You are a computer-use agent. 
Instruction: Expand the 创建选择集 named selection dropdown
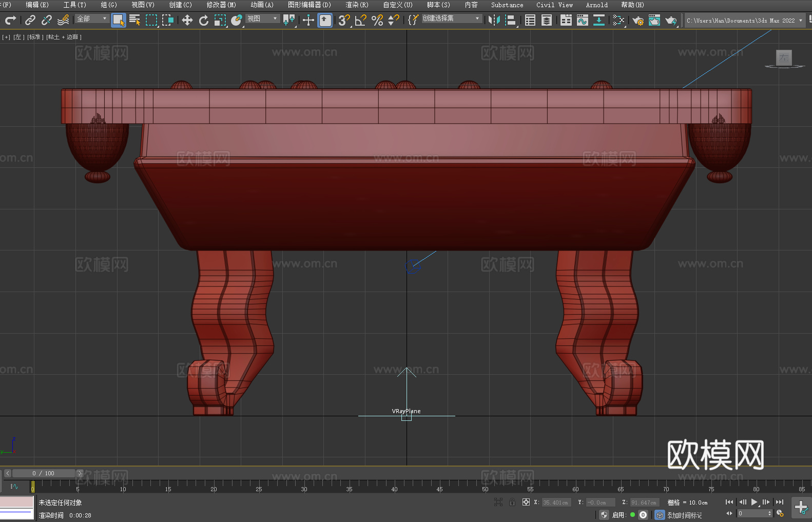click(451, 18)
